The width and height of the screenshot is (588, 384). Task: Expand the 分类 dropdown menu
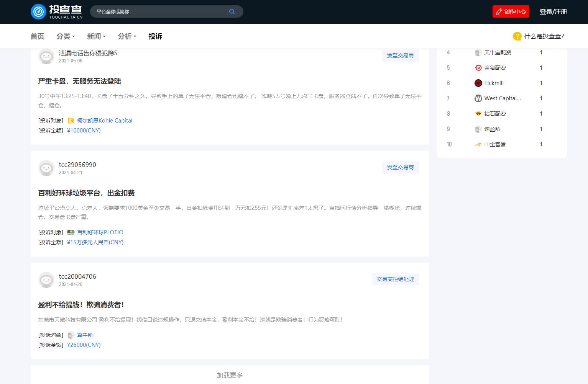coord(66,36)
